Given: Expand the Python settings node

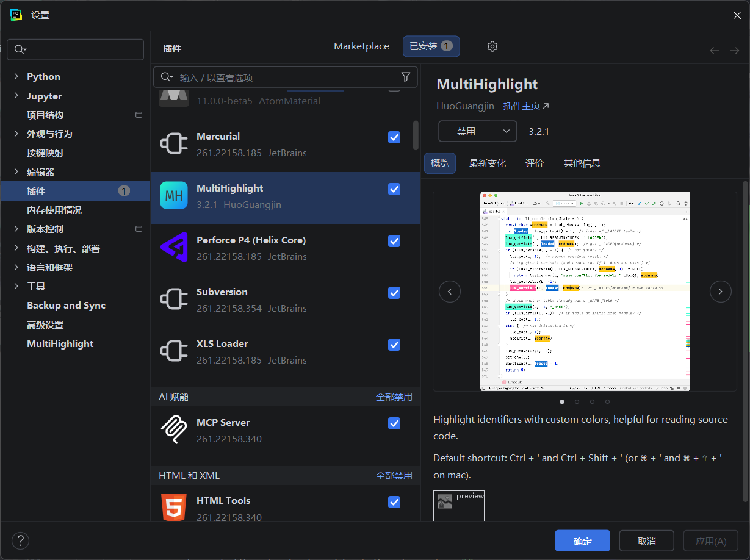Looking at the screenshot, I should (16, 76).
